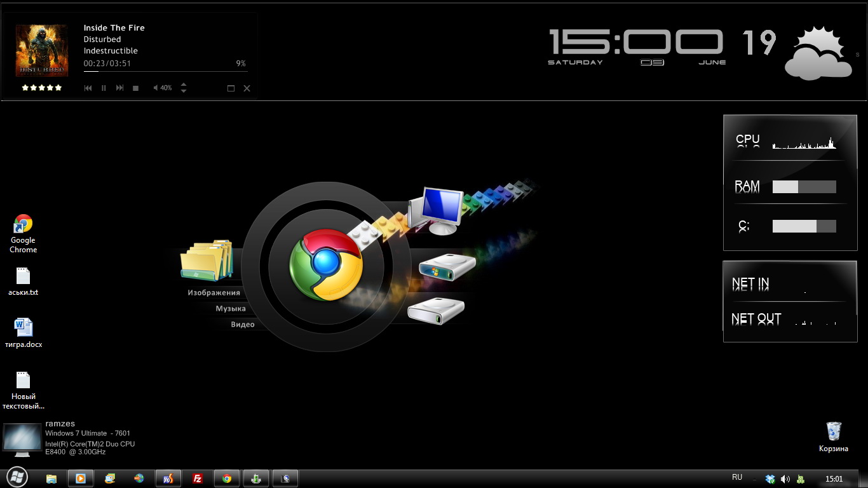The image size is (868, 488).
Task: Click the large Chrome logo in the center dock
Action: [x=326, y=265]
